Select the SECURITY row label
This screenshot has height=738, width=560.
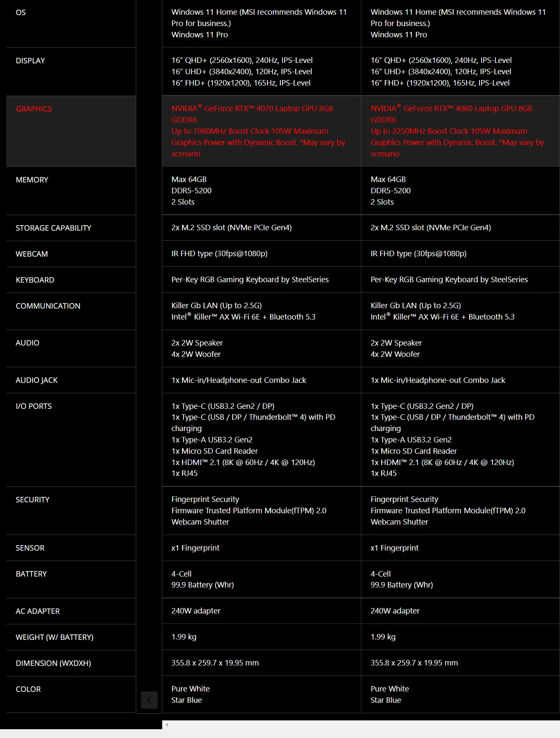click(x=32, y=500)
